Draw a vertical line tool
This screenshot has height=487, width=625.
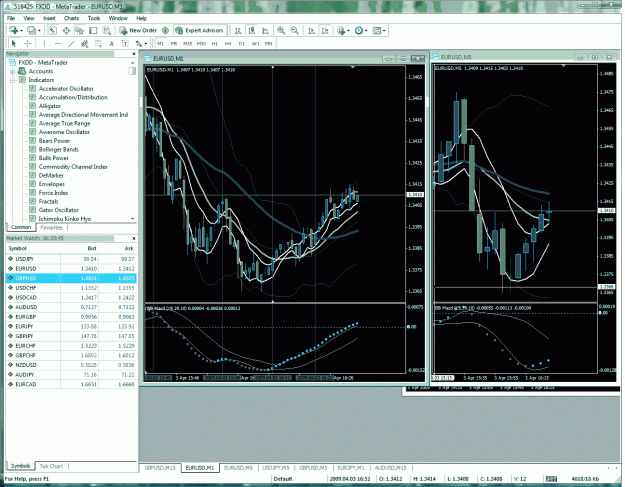44,43
